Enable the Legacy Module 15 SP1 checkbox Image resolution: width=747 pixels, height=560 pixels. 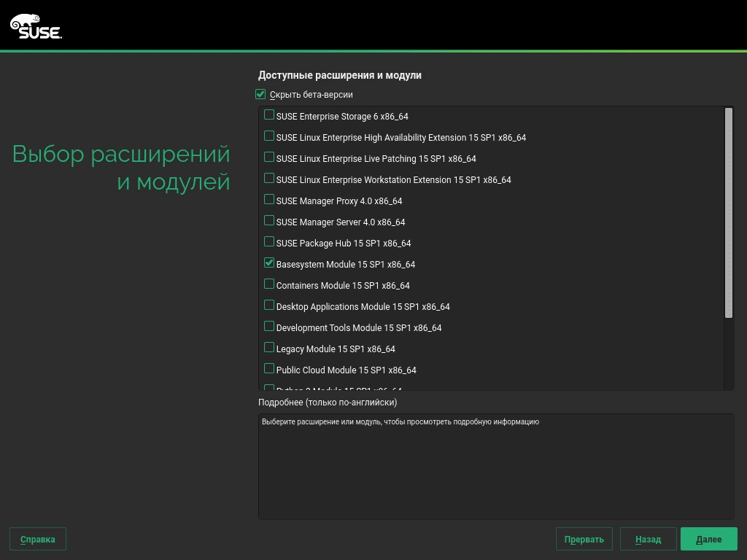pos(269,348)
